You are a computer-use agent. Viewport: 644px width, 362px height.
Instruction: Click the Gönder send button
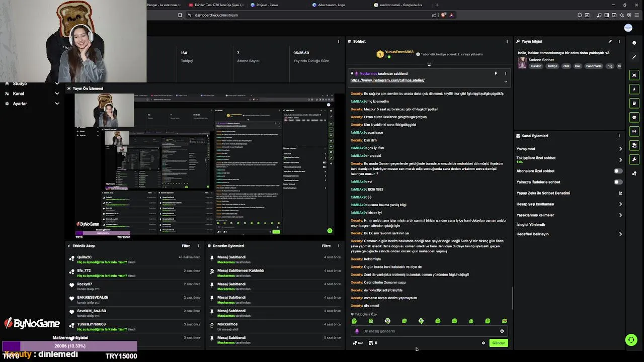[499, 343]
